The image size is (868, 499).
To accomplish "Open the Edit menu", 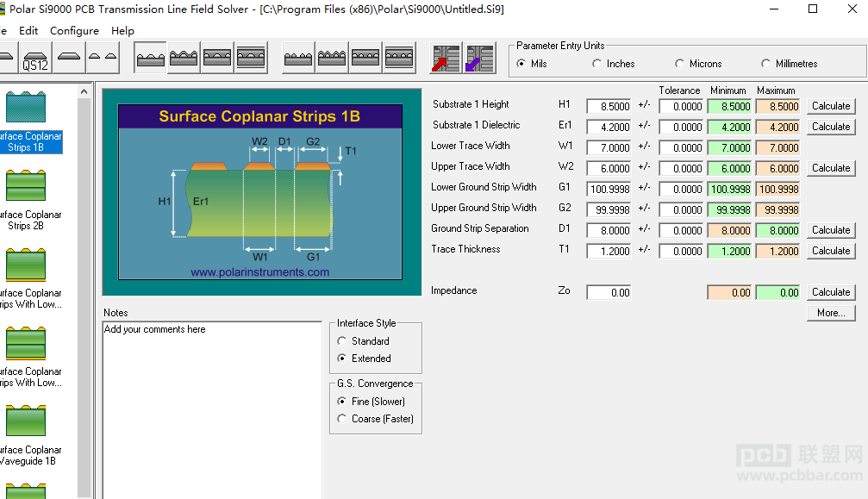I will pyautogui.click(x=28, y=31).
